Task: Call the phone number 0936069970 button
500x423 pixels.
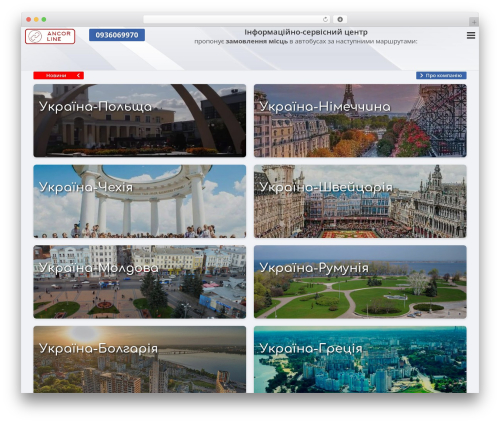Action: click(117, 35)
